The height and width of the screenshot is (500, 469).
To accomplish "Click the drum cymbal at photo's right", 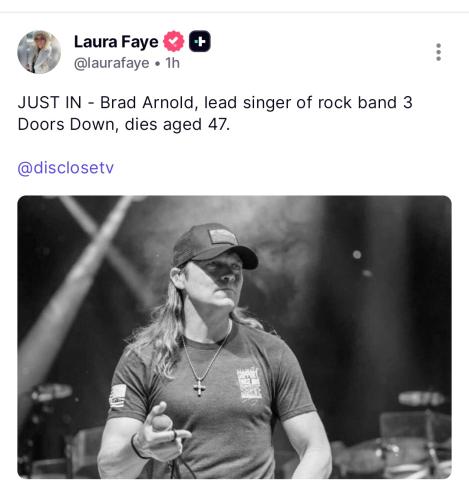I will [x=422, y=398].
